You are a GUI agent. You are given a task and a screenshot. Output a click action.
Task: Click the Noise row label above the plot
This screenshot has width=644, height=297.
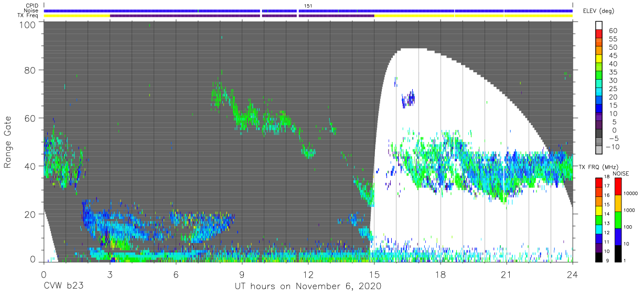coord(31,10)
